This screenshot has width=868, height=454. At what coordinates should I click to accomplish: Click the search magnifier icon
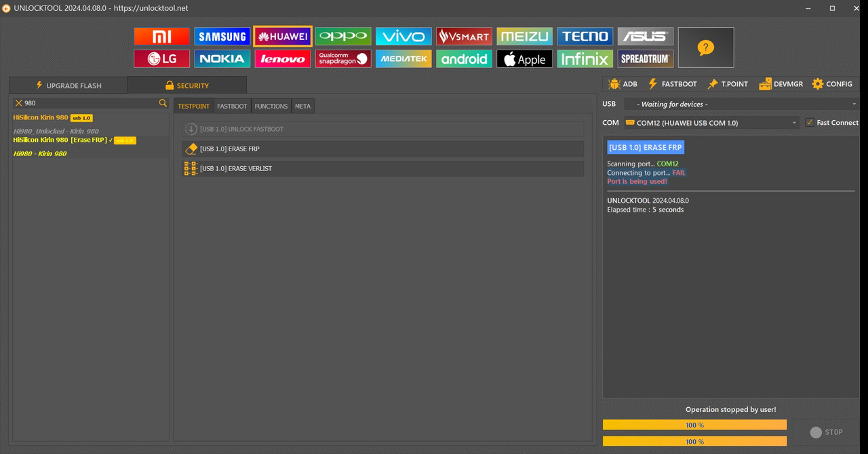click(x=163, y=103)
